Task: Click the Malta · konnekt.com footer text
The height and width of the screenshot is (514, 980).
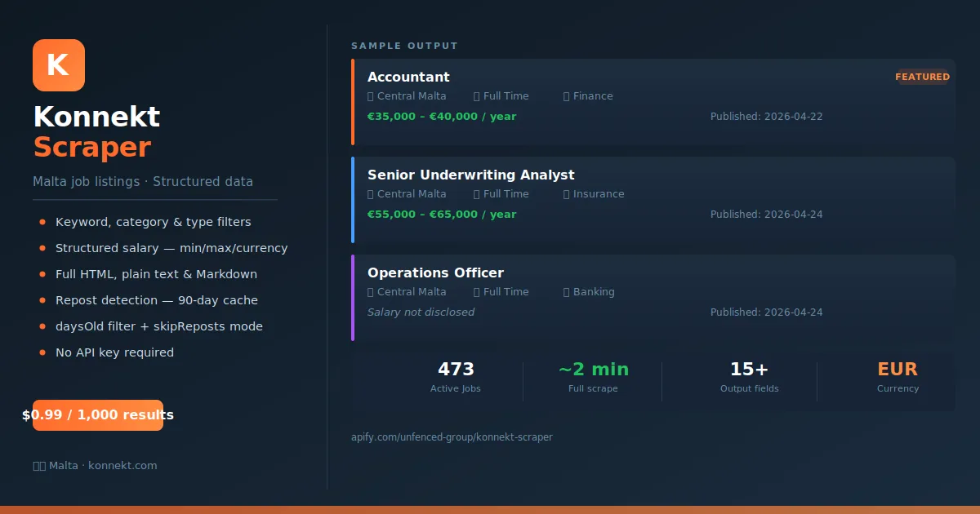Action: pos(103,466)
